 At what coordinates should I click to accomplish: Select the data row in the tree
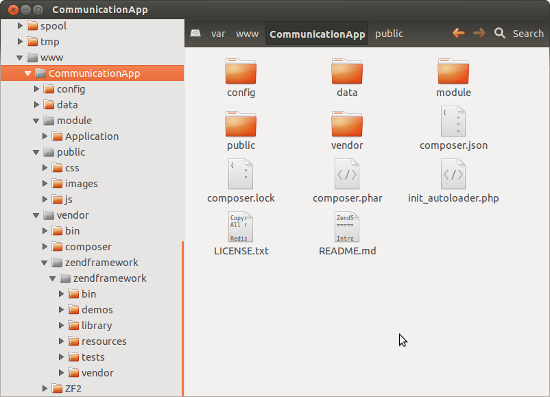[x=93, y=105]
